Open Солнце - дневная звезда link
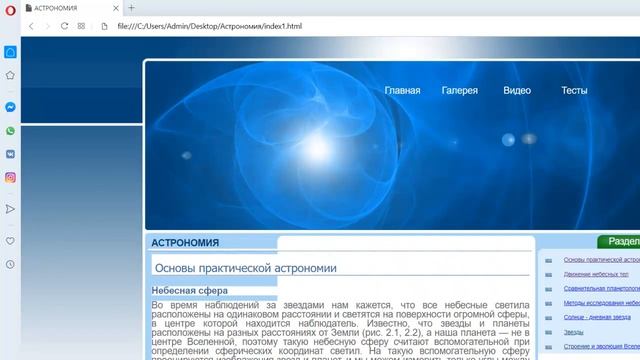The image size is (640, 360). [597, 317]
